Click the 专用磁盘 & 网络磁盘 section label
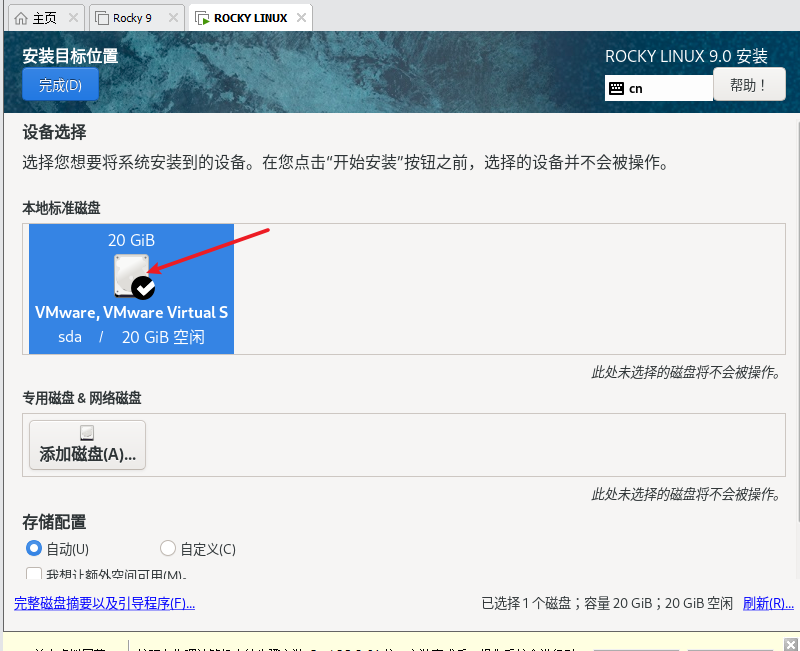 82,398
